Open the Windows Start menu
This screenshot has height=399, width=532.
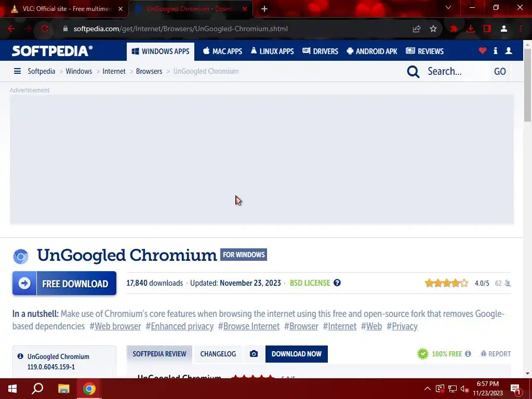click(x=12, y=389)
